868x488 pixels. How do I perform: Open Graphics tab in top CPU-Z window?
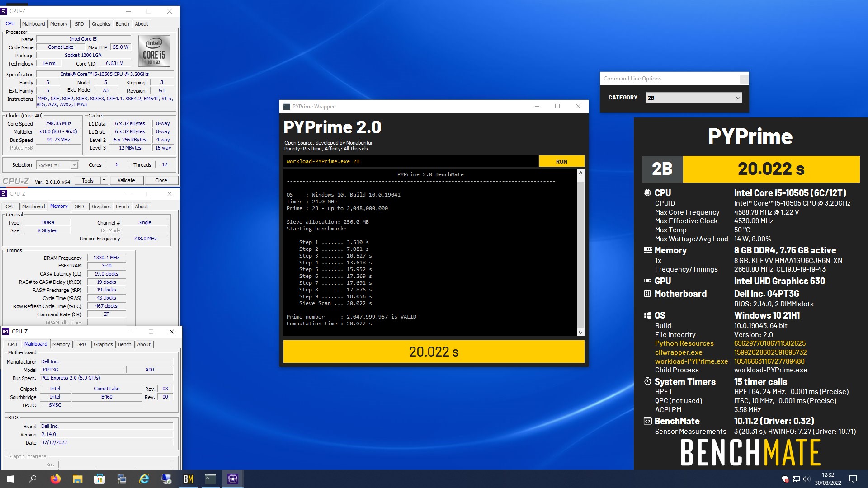tap(101, 24)
